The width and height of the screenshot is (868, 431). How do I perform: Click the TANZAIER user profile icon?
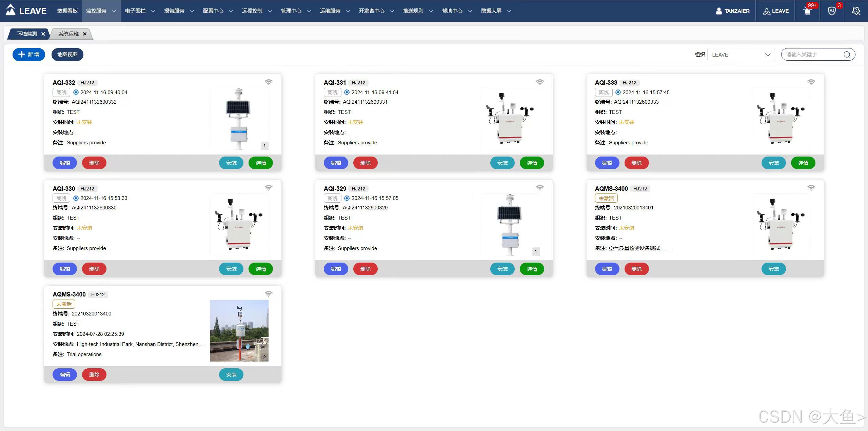tap(718, 11)
